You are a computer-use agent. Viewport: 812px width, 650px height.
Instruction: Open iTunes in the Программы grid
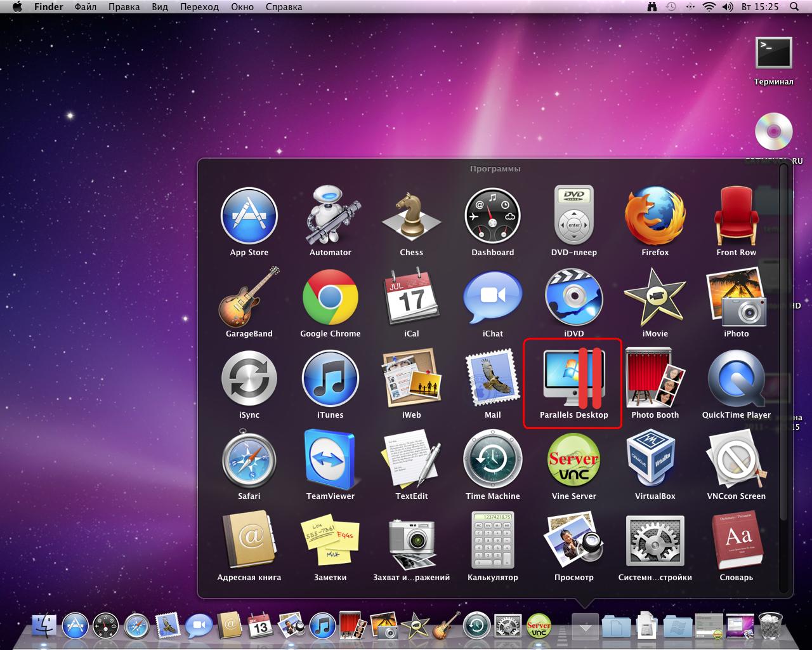pyautogui.click(x=331, y=379)
